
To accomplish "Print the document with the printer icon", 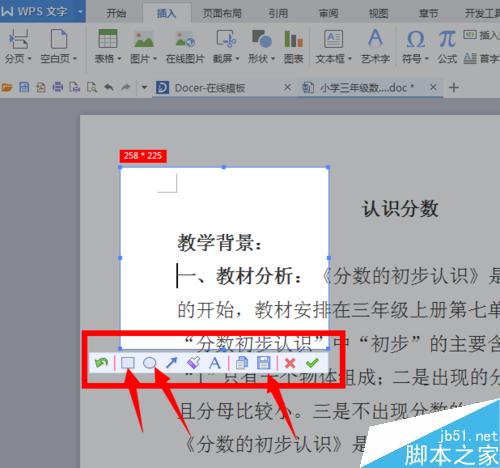I will (x=58, y=87).
